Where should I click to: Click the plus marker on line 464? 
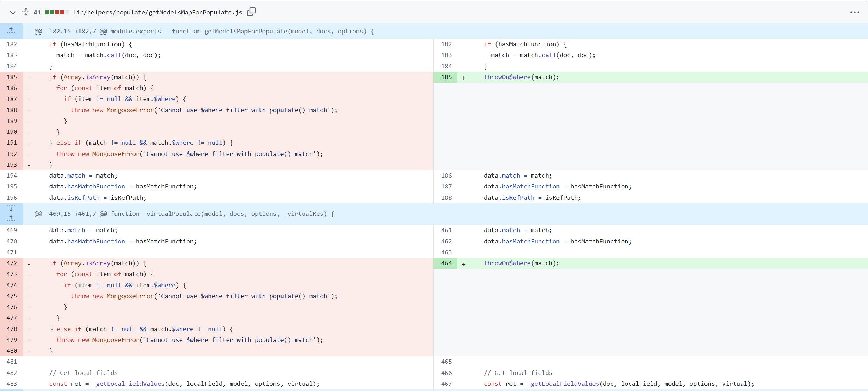[x=464, y=264]
